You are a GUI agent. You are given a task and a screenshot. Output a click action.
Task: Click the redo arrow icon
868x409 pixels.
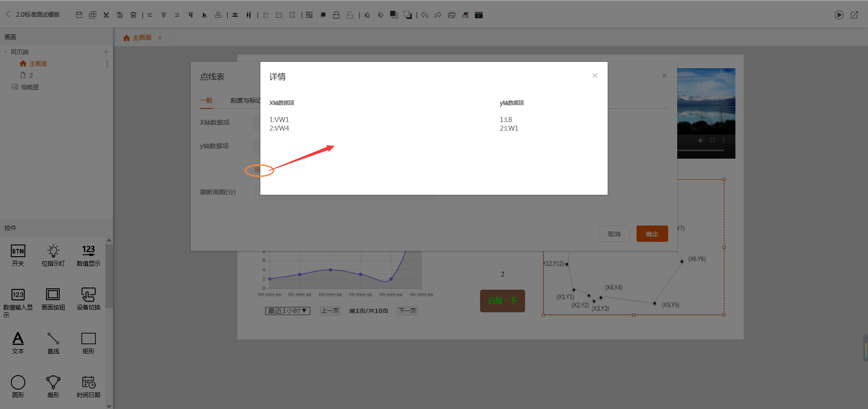click(438, 15)
